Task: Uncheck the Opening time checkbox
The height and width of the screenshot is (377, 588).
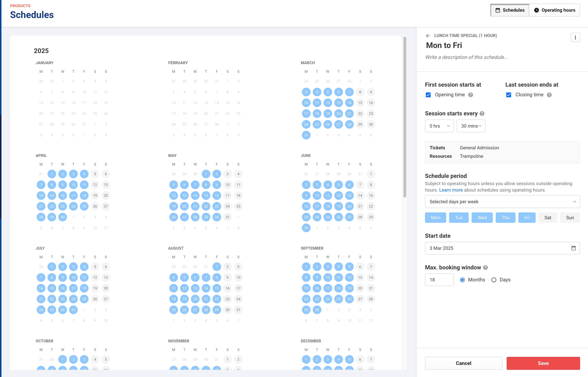Action: coord(428,95)
